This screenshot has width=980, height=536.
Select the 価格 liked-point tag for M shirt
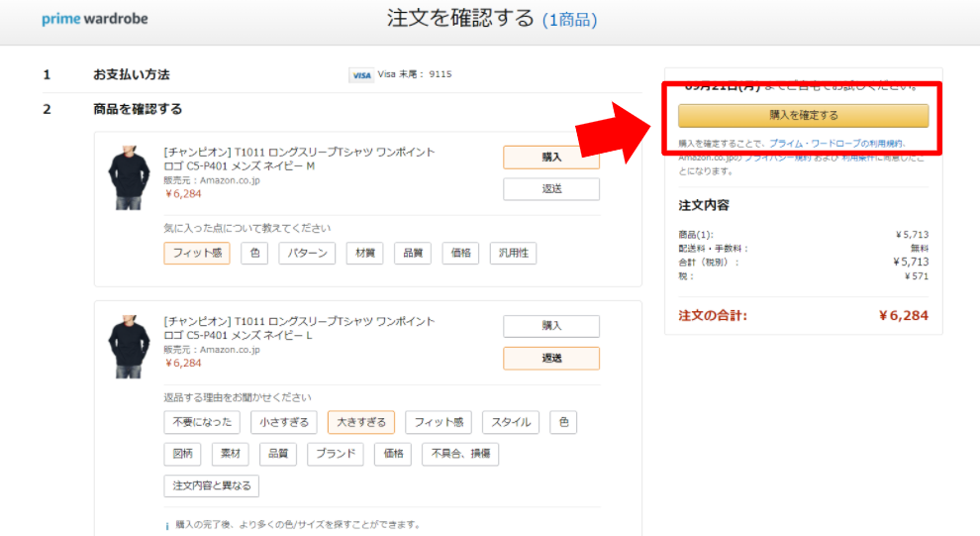point(460,254)
